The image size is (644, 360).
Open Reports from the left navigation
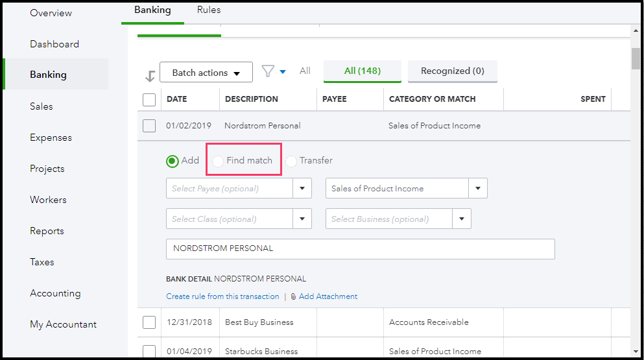coord(47,231)
